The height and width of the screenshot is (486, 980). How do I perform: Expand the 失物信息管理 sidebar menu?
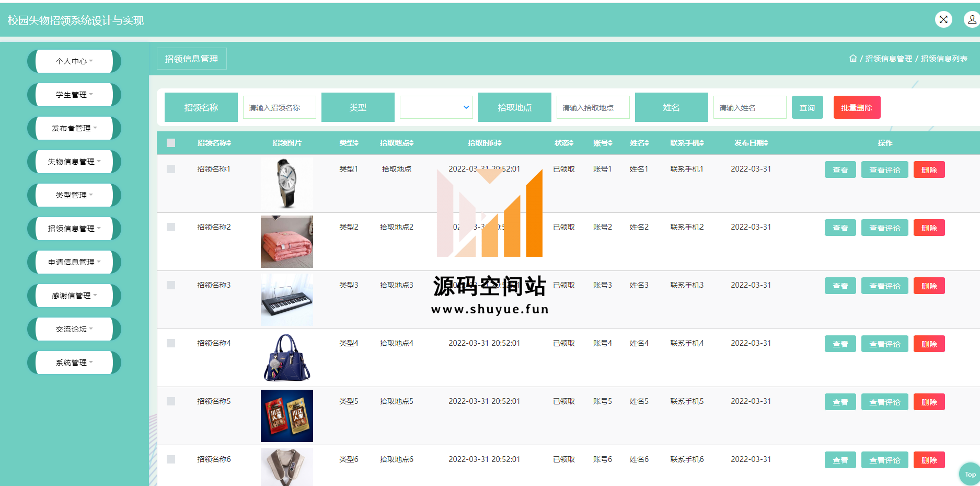tap(74, 162)
